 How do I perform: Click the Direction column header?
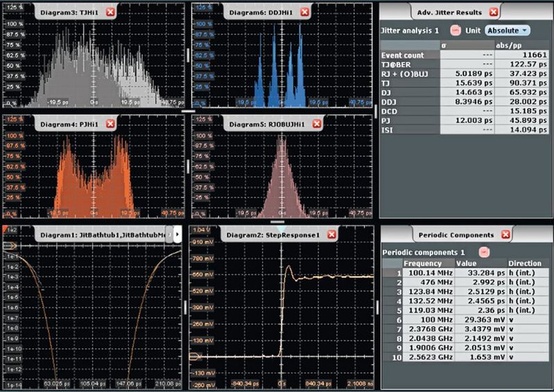pyautogui.click(x=528, y=263)
